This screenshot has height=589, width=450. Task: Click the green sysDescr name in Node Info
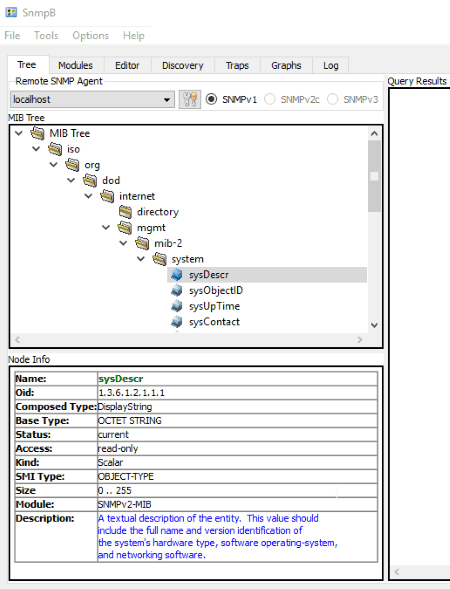pyautogui.click(x=121, y=379)
